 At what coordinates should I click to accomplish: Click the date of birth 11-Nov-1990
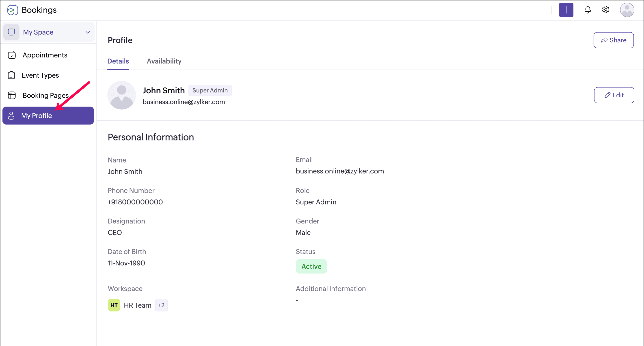click(126, 263)
